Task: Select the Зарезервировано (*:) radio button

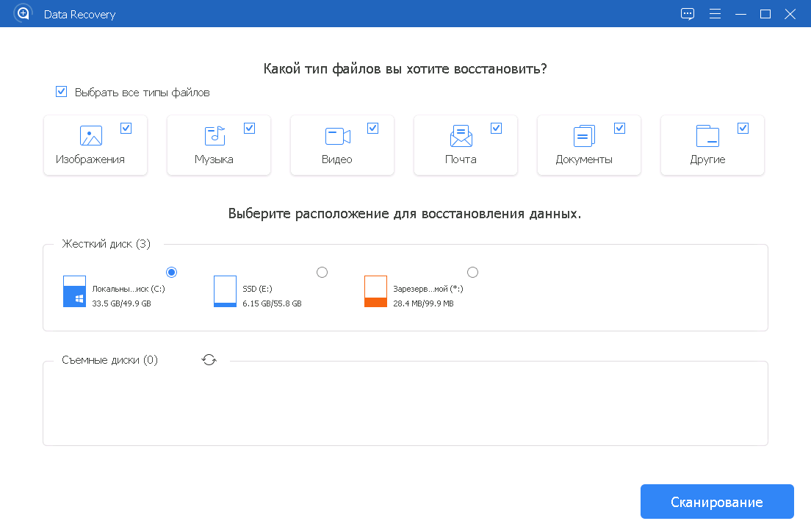Action: coord(473,272)
